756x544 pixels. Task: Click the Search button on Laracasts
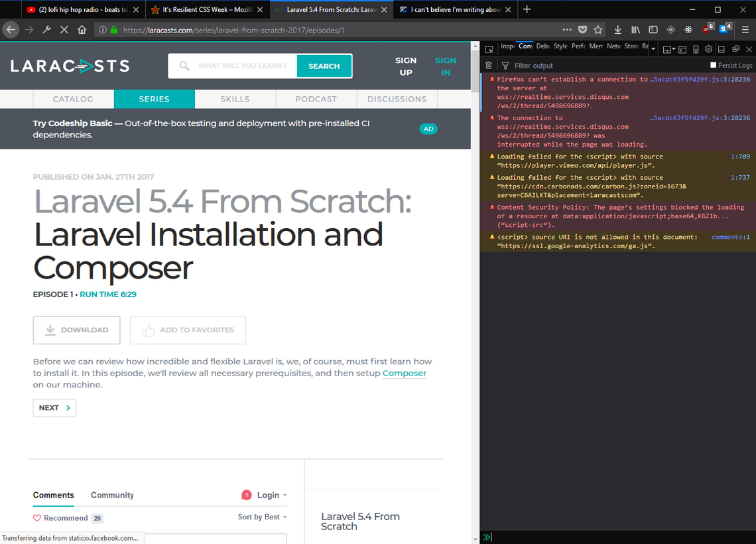pos(324,66)
